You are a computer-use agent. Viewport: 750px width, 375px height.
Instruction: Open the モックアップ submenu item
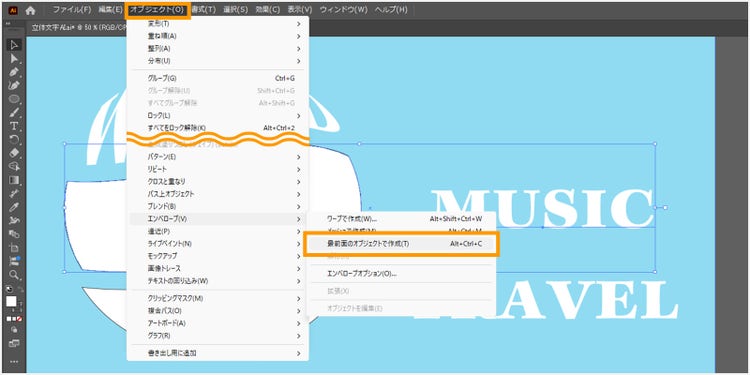coord(218,256)
